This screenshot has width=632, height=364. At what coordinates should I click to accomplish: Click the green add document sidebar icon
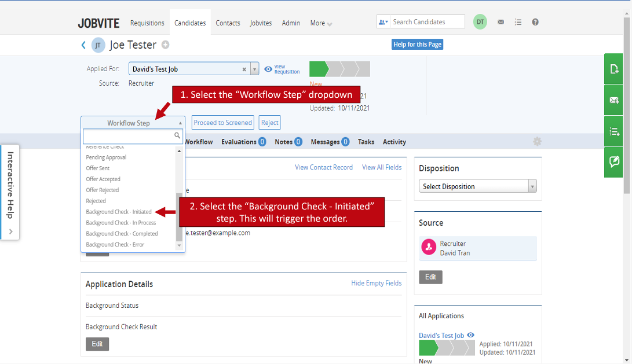614,69
